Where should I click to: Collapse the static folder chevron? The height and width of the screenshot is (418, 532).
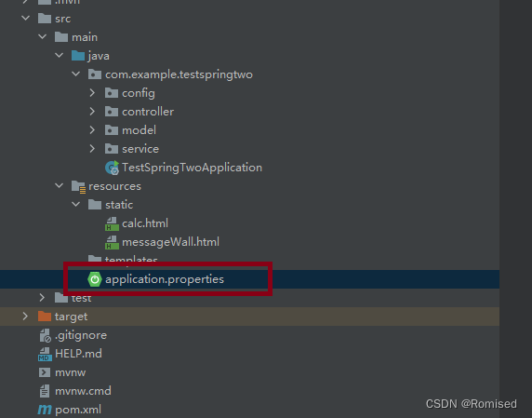75,204
